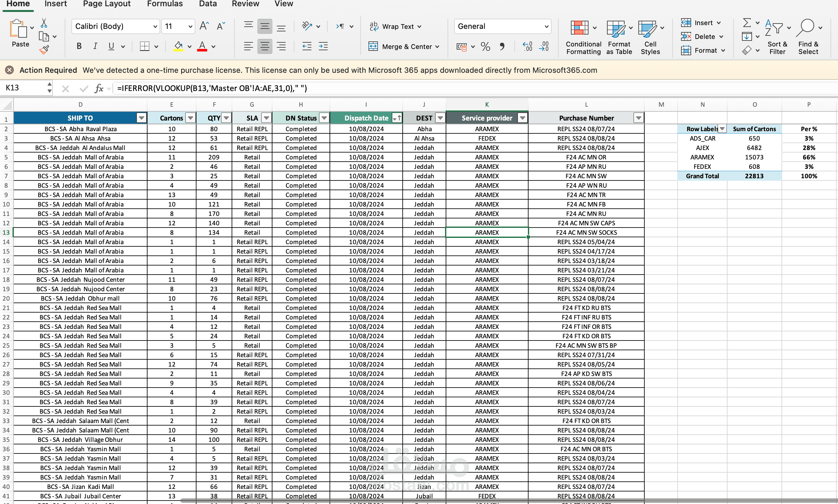
Task: Switch to the Page Layout tab
Action: click(x=107, y=4)
